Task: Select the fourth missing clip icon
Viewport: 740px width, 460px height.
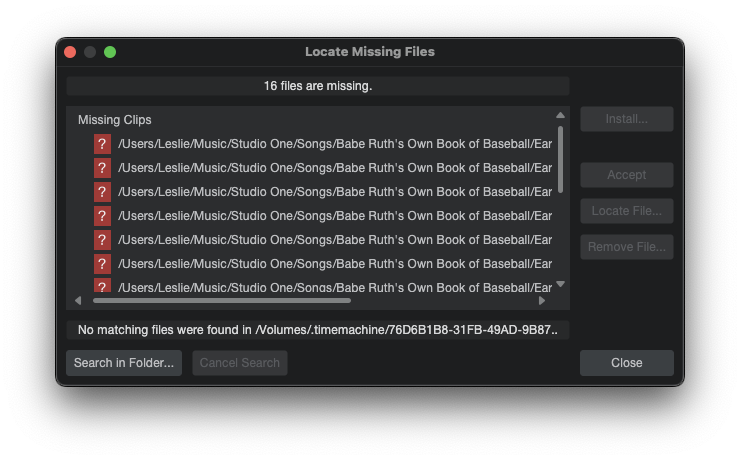Action: click(x=102, y=216)
